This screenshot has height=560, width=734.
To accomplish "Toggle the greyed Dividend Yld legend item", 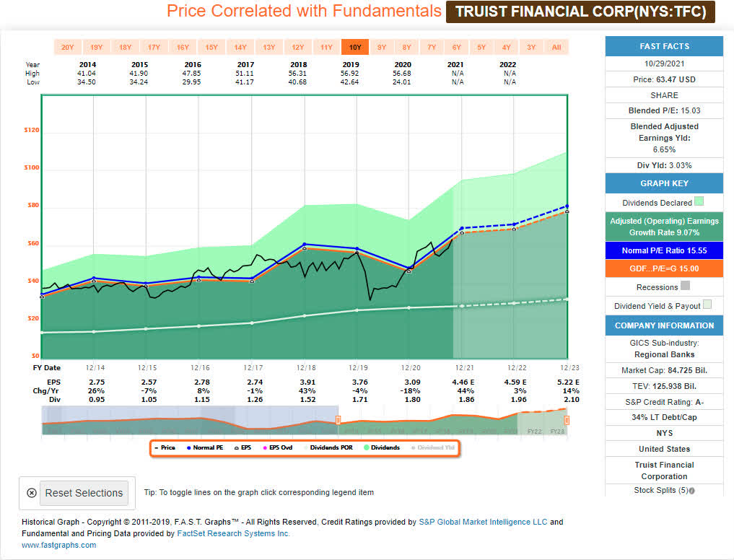I will (x=433, y=448).
